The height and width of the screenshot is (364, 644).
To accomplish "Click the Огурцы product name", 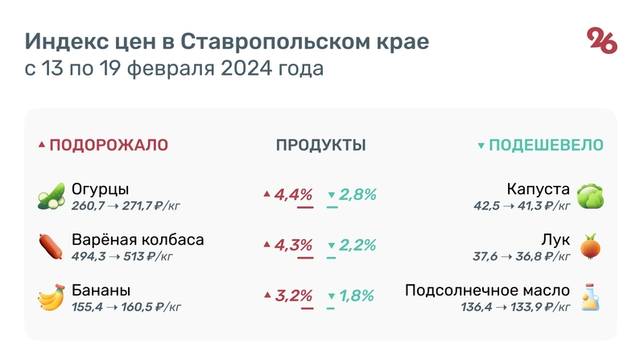I will [x=100, y=190].
